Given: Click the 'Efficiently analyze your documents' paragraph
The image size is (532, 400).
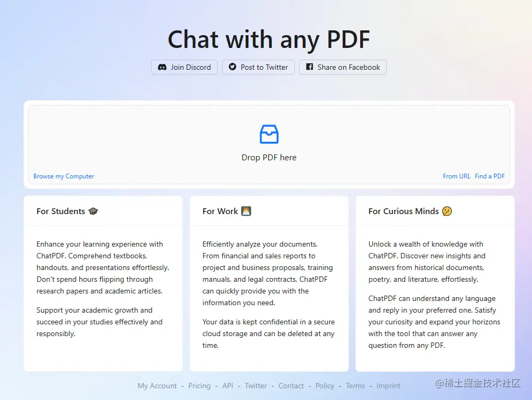Looking at the screenshot, I should pyautogui.click(x=268, y=273).
